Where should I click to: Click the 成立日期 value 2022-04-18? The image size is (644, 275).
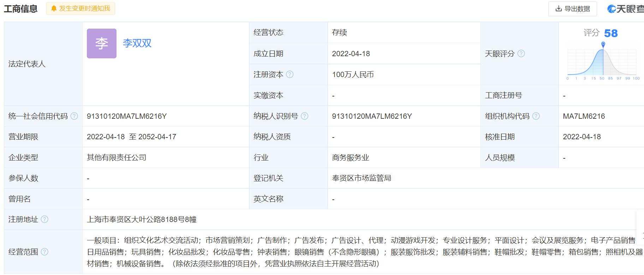(351, 54)
